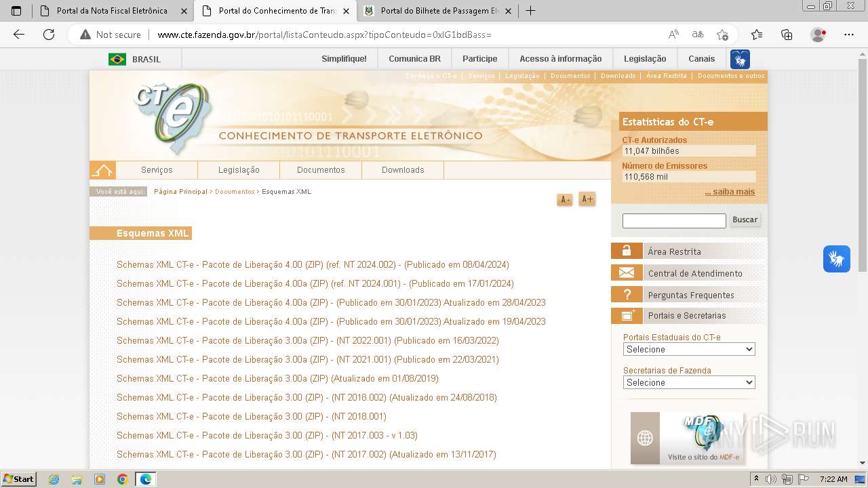Close the Portal do Conhecimento de Transporte tab
This screenshot has width=868, height=488.
click(347, 11)
